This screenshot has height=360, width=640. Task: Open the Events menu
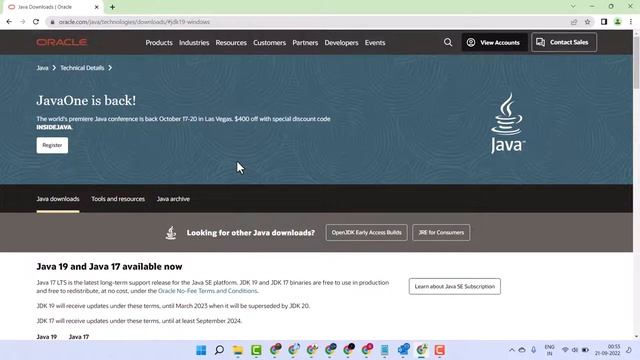375,42
